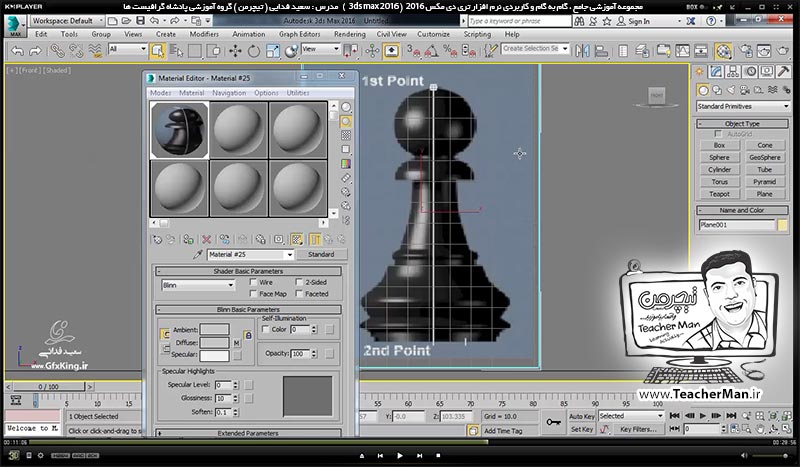Open the Create Selection Set dropdown
Image resolution: width=800 pixels, height=467 pixels.
[x=535, y=48]
